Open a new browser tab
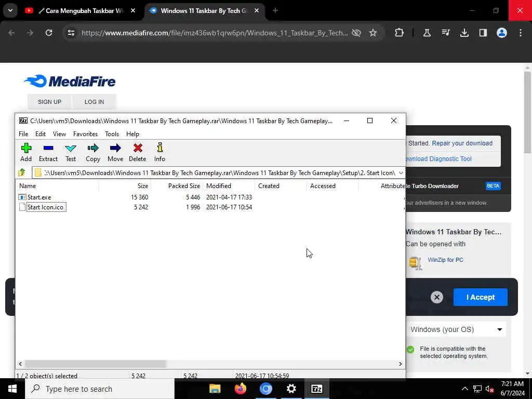Screen dimensions: 532x399 click(275, 11)
